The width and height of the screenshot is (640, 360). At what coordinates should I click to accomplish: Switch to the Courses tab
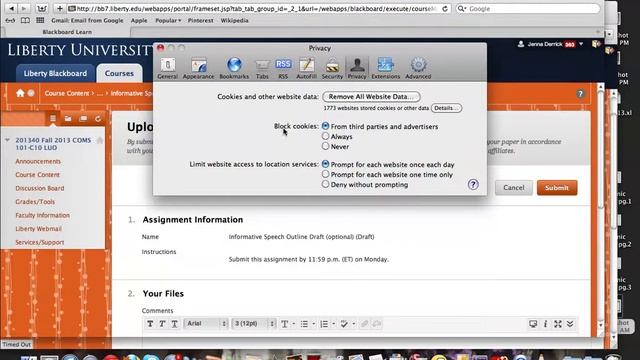point(119,73)
